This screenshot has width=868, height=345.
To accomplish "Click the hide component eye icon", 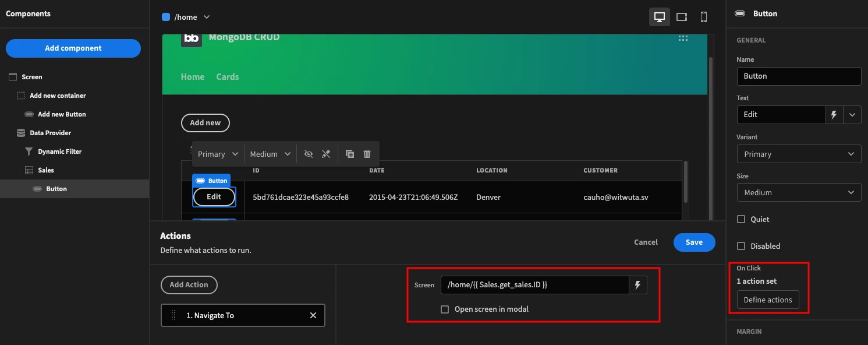I will pyautogui.click(x=309, y=154).
